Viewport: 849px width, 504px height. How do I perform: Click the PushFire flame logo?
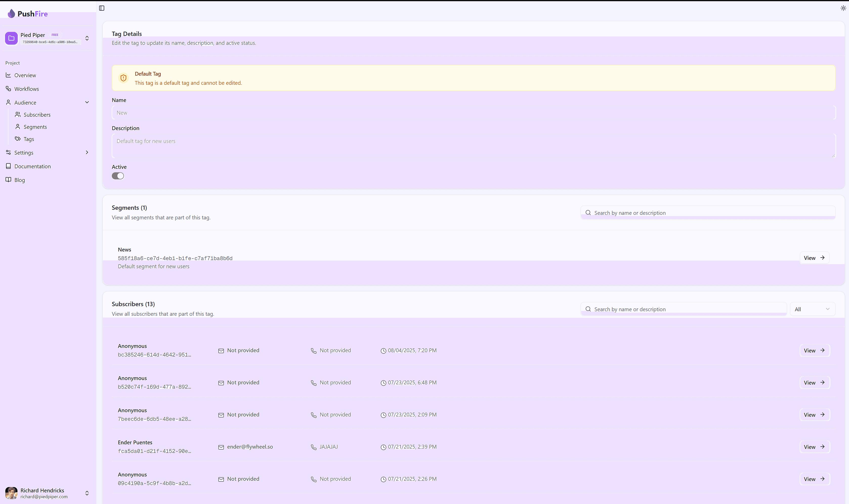[x=11, y=14]
